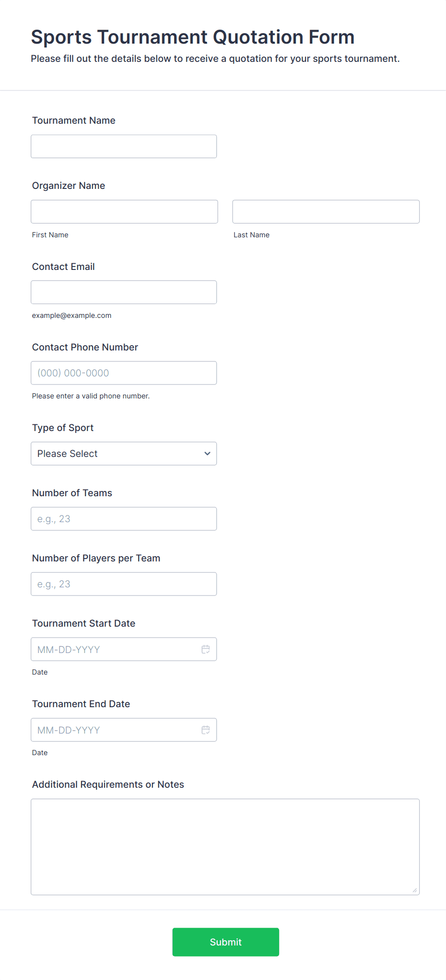446x980 pixels.
Task: Click the Sports Tournament Quotation Form heading
Action: coord(193,37)
